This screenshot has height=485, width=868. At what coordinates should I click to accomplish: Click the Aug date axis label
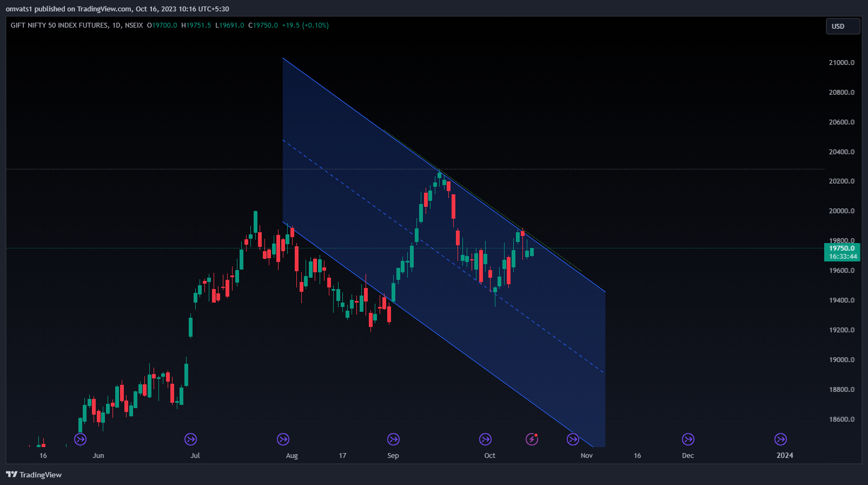[x=292, y=456]
